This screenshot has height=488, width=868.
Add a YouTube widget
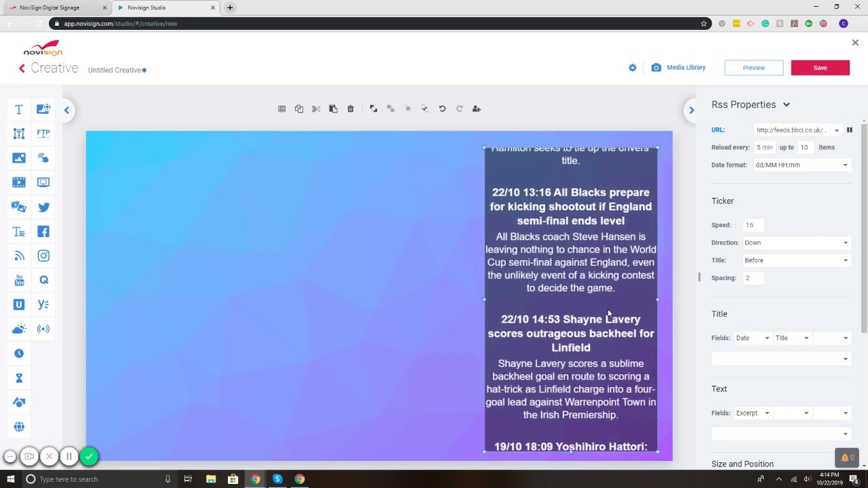pyautogui.click(x=19, y=280)
